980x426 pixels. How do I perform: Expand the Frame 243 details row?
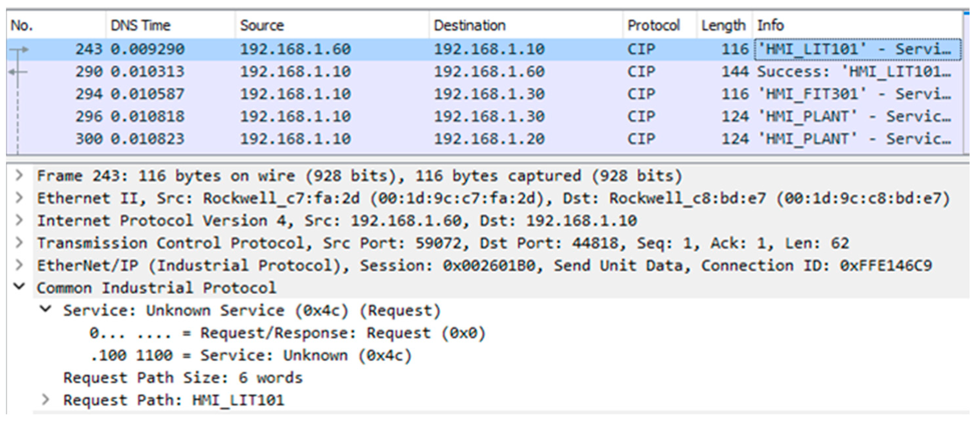(18, 176)
